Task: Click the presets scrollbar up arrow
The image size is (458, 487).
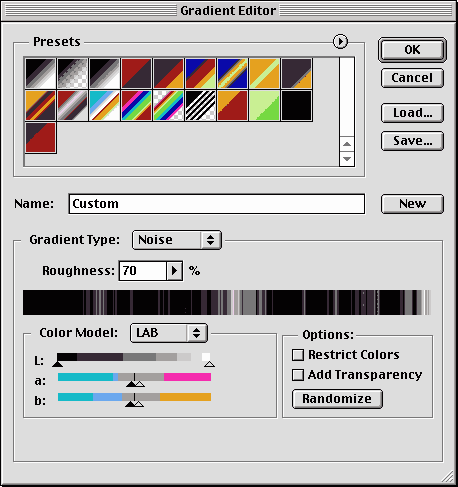Action: (x=347, y=144)
